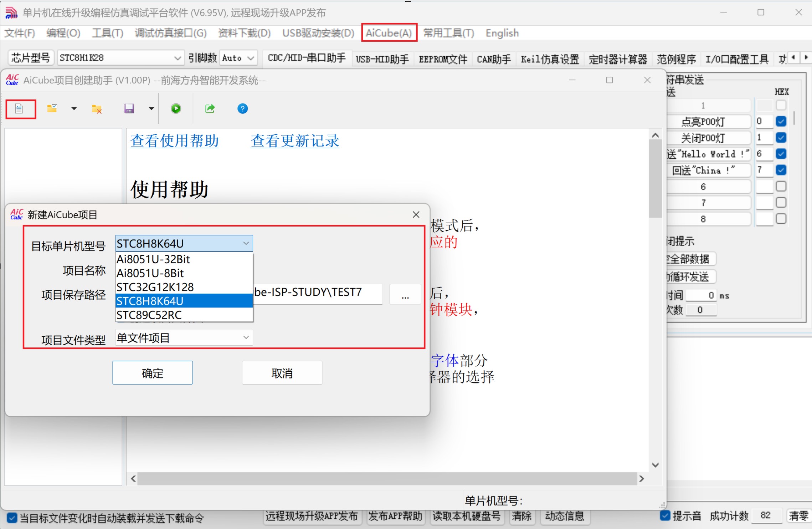The height and width of the screenshot is (529, 812).
Task: Click the save project floppy icon
Action: (129, 108)
